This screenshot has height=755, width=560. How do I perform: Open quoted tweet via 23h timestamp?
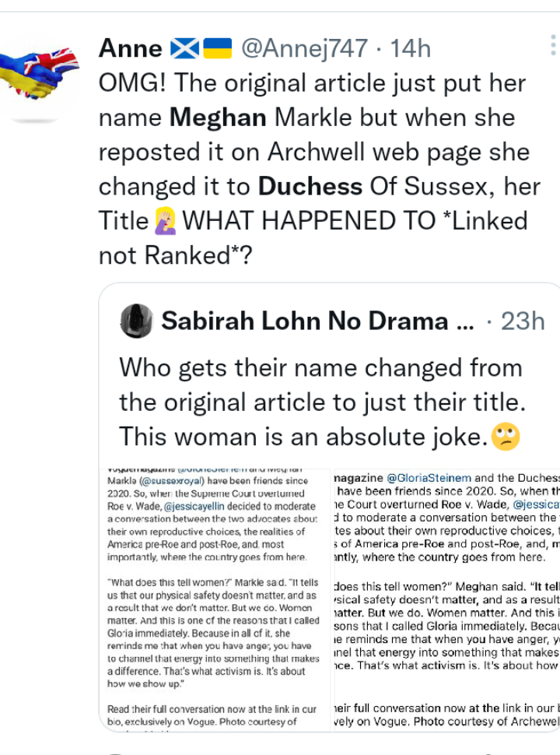522,321
